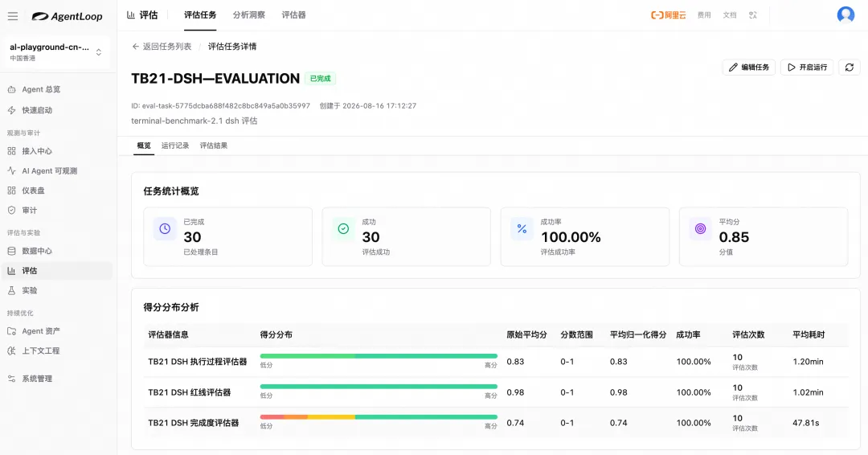Click the 平均耗时 column header
The height and width of the screenshot is (455, 868).
(x=809, y=334)
